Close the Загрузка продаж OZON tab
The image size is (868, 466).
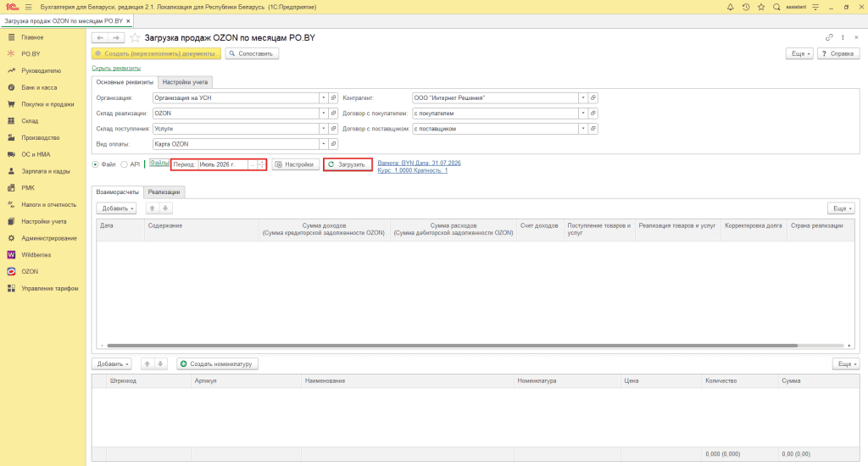pos(128,21)
